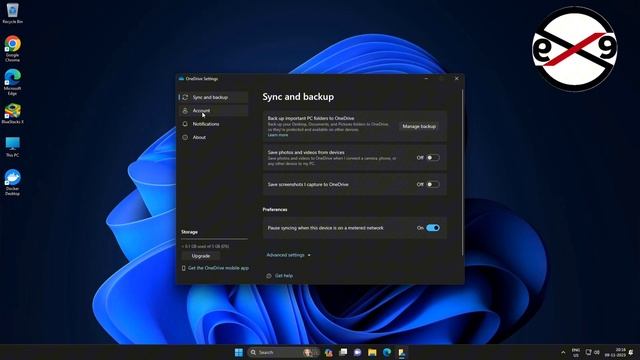The height and width of the screenshot is (360, 640).
Task: Open the notification bell in the tray
Action: point(632,352)
